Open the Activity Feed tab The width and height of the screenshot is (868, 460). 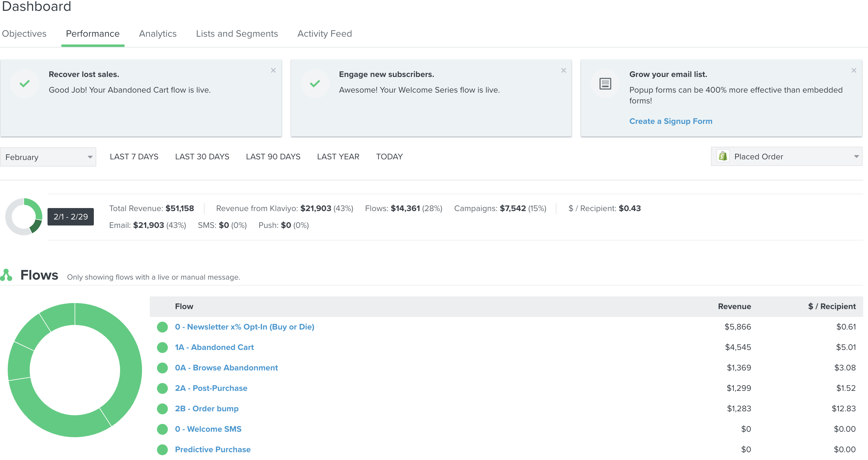[x=324, y=33]
